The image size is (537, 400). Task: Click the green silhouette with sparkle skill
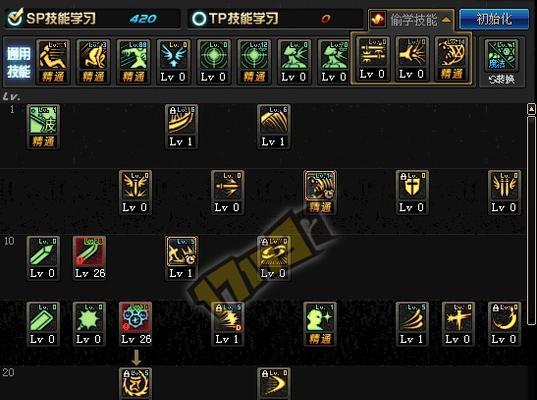pyautogui.click(x=320, y=324)
